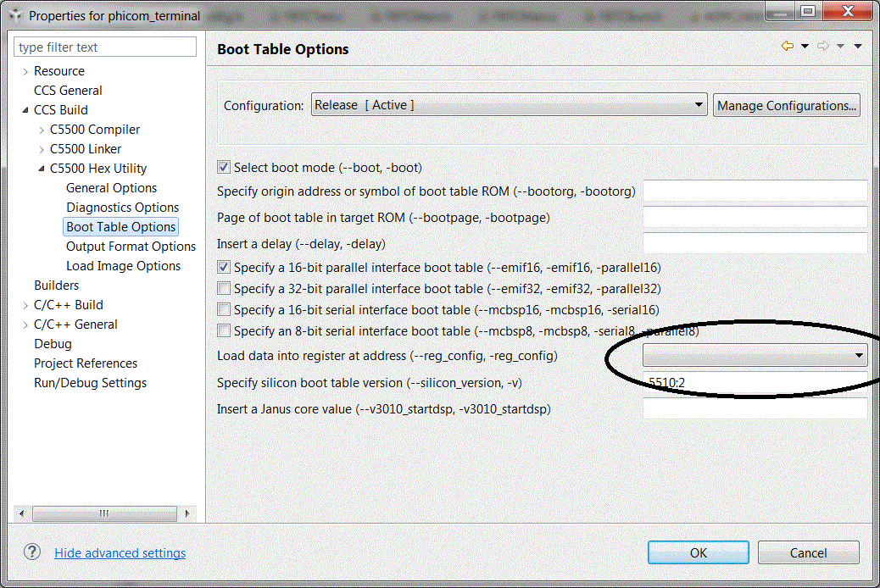Toggle the Select boot mode checkbox
The height and width of the screenshot is (588, 880).
pos(224,168)
